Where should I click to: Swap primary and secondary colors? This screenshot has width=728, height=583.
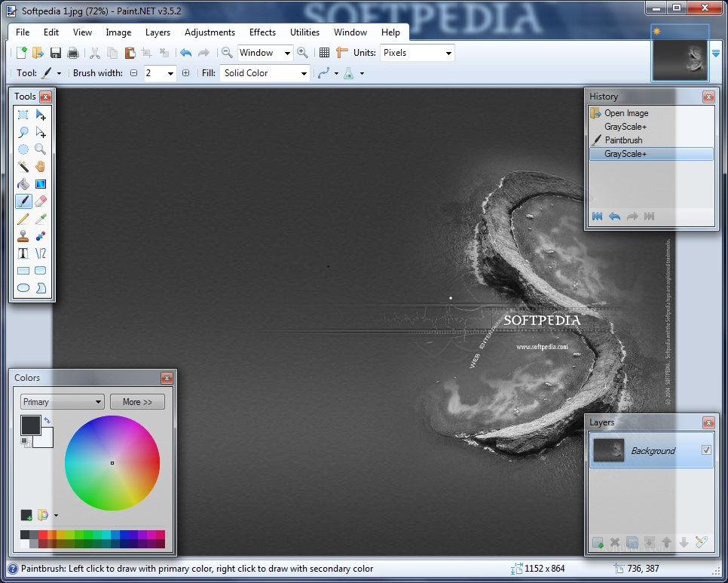tap(47, 420)
